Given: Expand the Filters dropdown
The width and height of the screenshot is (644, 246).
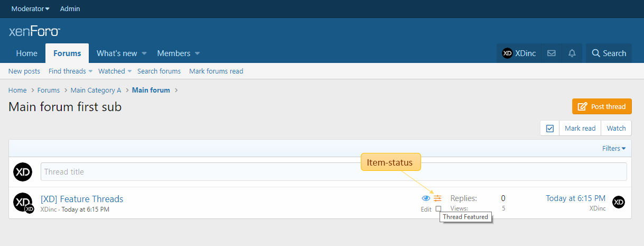Looking at the screenshot, I should coord(613,149).
